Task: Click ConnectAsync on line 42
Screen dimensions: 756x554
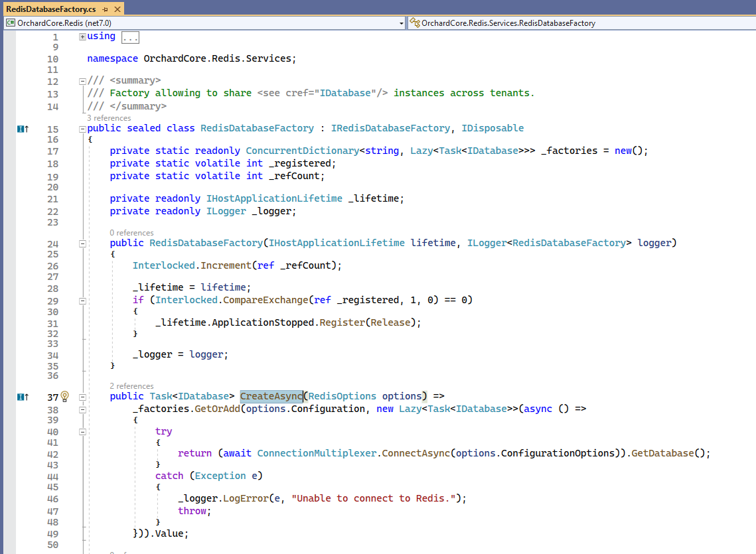Action: pyautogui.click(x=416, y=453)
